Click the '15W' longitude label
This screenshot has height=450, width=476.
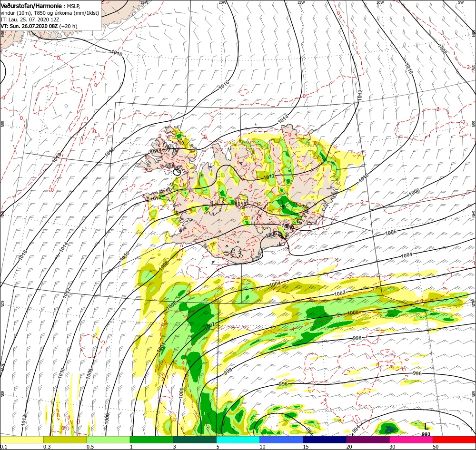point(301,2)
